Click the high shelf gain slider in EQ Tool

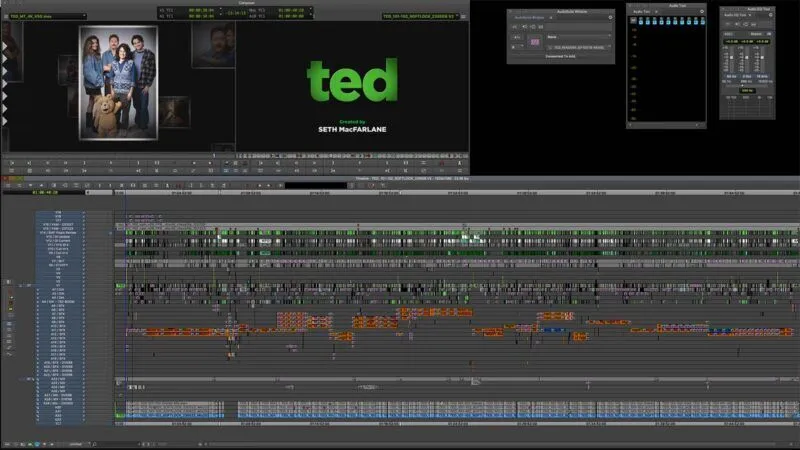click(x=762, y=60)
